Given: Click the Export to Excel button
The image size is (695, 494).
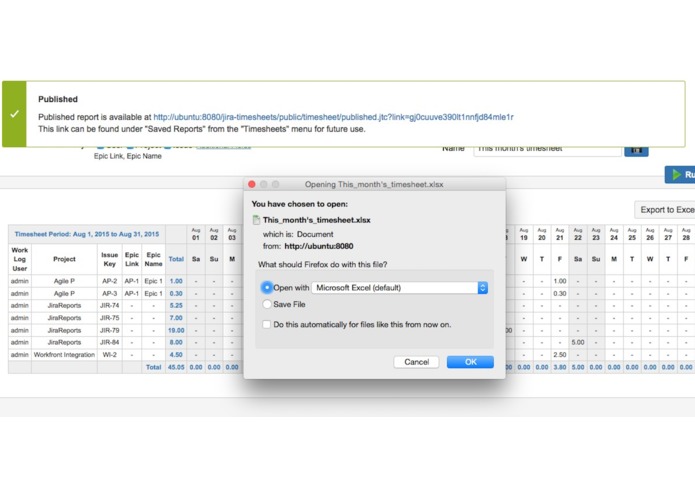Looking at the screenshot, I should [x=665, y=210].
